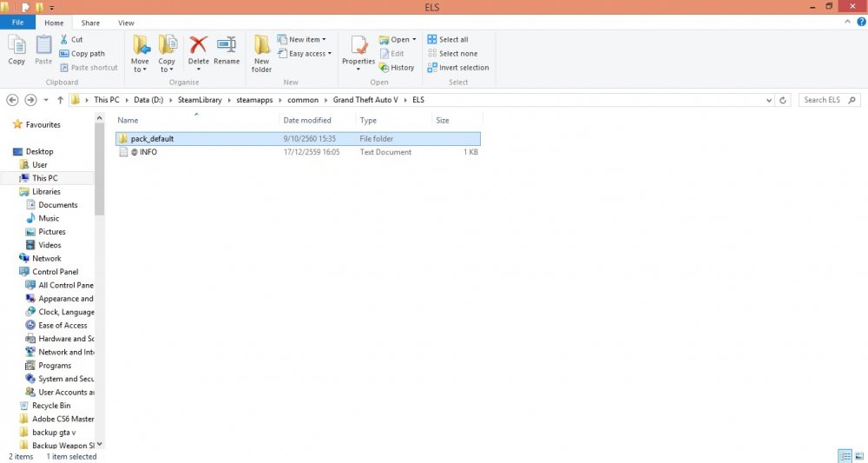Open Pictures library in sidebar

click(45, 231)
